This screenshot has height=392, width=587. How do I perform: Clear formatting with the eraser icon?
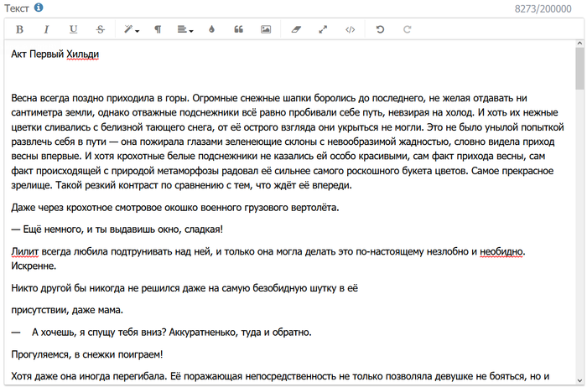pyautogui.click(x=296, y=29)
